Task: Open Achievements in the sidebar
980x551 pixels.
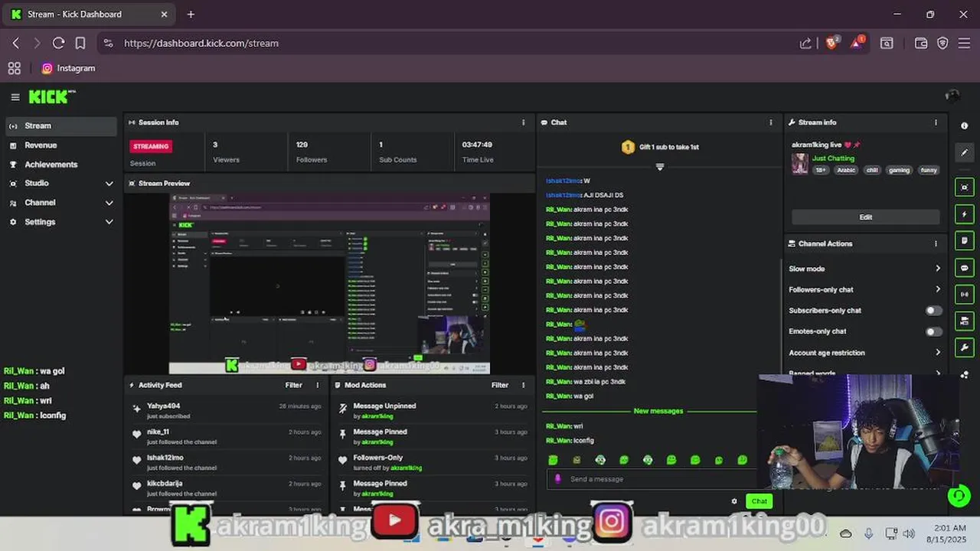Action: click(60, 165)
